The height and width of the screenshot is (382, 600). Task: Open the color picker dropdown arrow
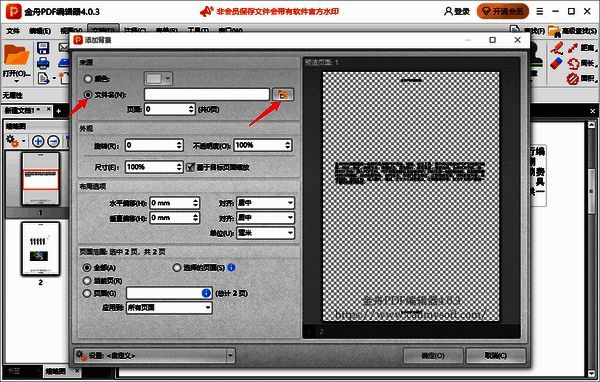pyautogui.click(x=168, y=78)
